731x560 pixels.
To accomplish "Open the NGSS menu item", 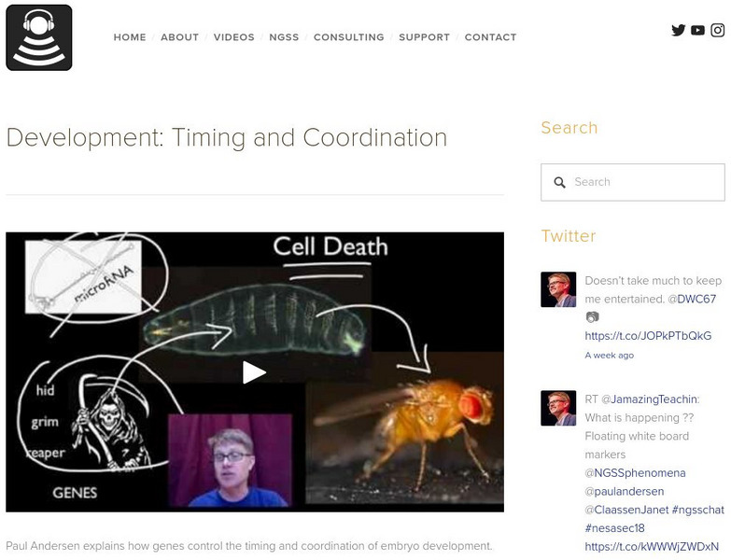I will click(x=284, y=37).
